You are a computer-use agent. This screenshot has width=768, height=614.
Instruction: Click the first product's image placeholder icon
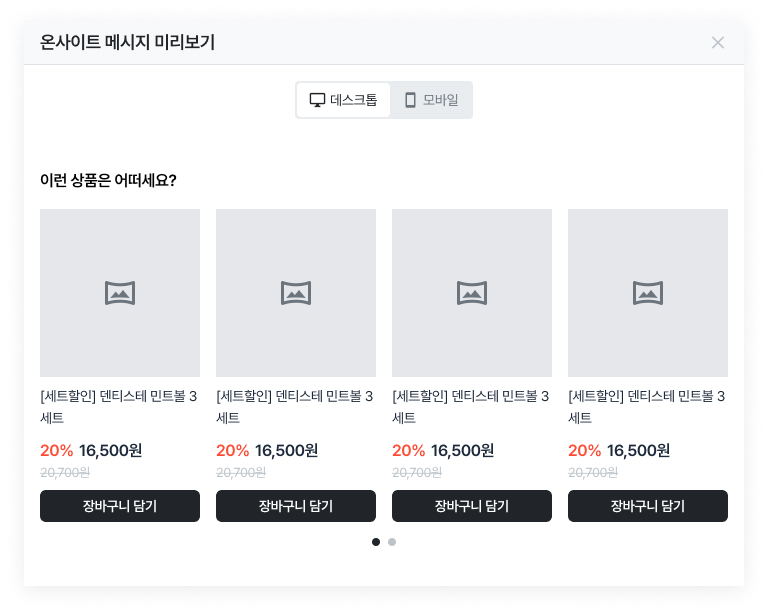[x=120, y=293]
